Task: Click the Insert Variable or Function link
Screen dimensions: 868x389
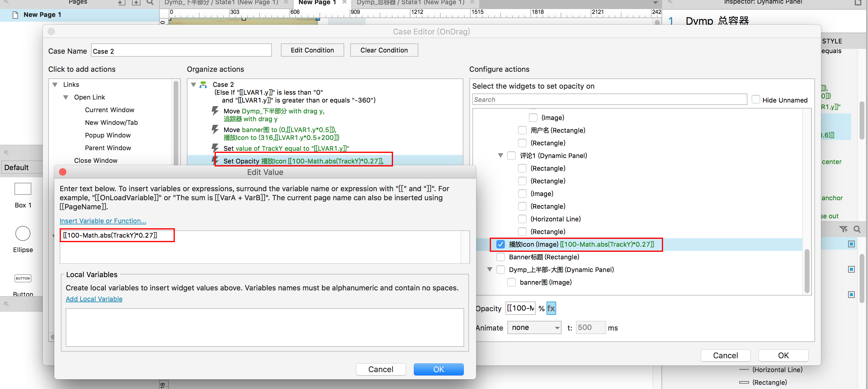Action: click(x=103, y=221)
